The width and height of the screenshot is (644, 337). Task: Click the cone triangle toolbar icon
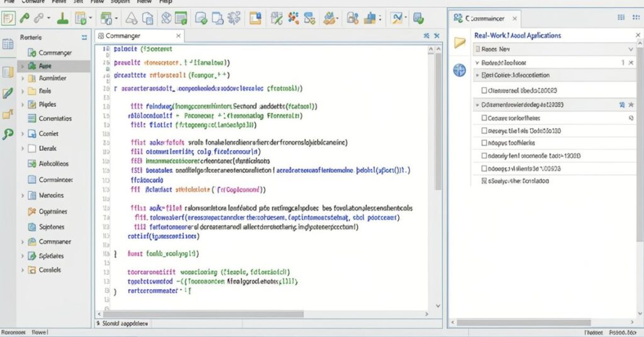pyautogui.click(x=131, y=18)
